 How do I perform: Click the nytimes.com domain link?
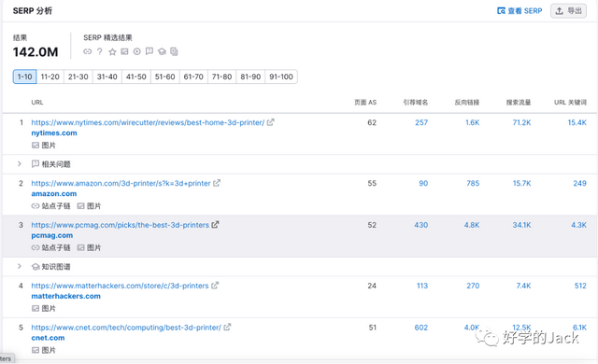click(x=54, y=133)
